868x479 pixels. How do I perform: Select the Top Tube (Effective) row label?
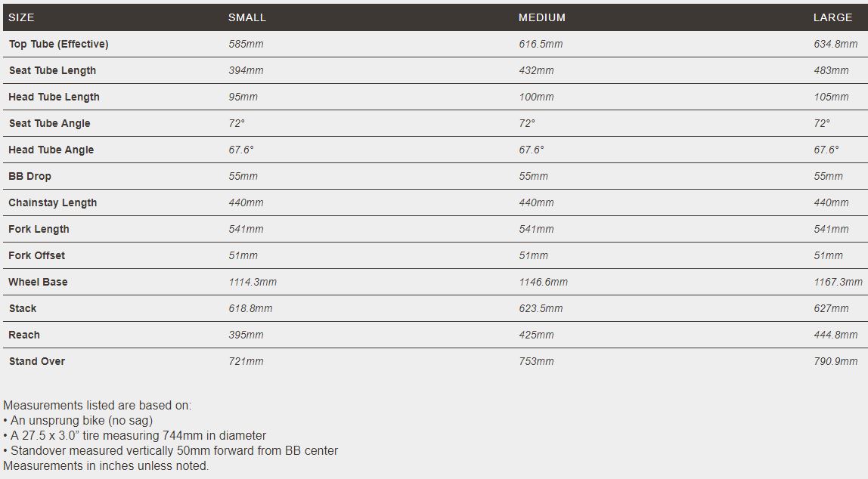coord(58,44)
